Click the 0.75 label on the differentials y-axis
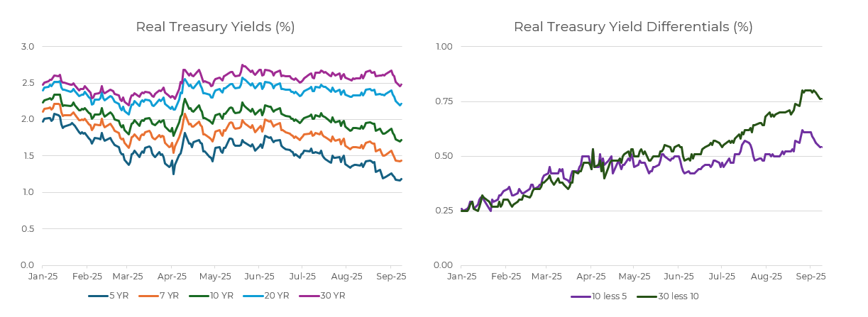This screenshot has width=868, height=317. 442,101
